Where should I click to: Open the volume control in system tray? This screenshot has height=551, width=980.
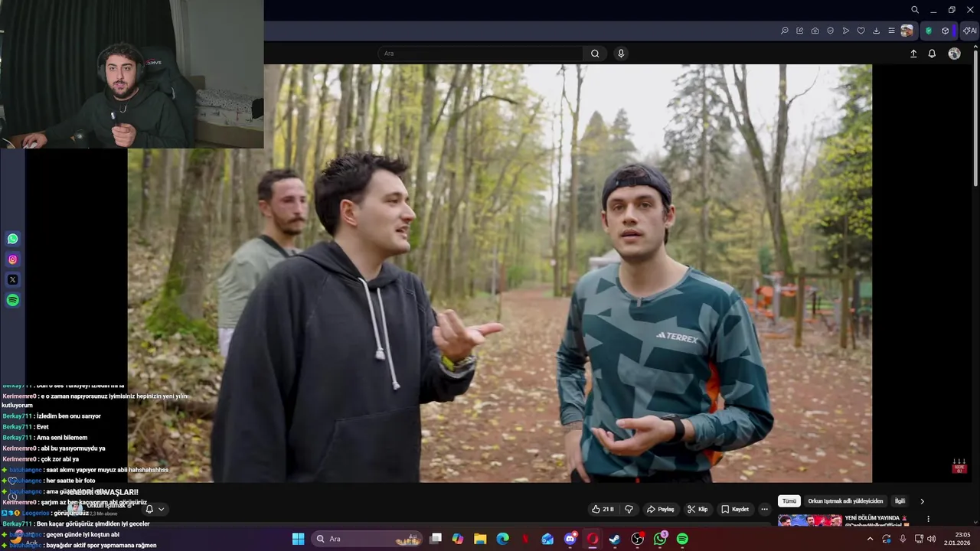point(932,539)
